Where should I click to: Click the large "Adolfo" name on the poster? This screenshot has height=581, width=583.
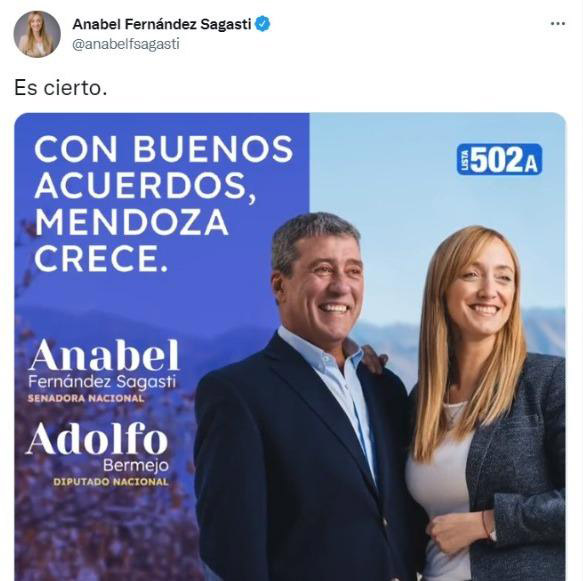tap(96, 439)
